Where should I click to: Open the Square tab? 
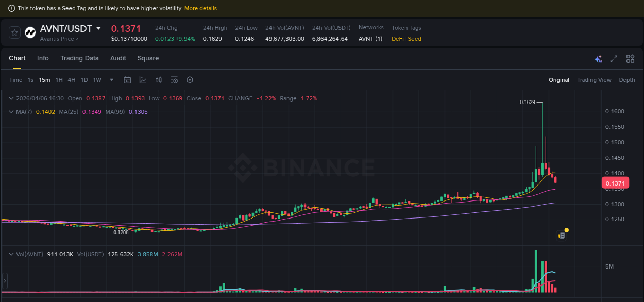coord(148,58)
